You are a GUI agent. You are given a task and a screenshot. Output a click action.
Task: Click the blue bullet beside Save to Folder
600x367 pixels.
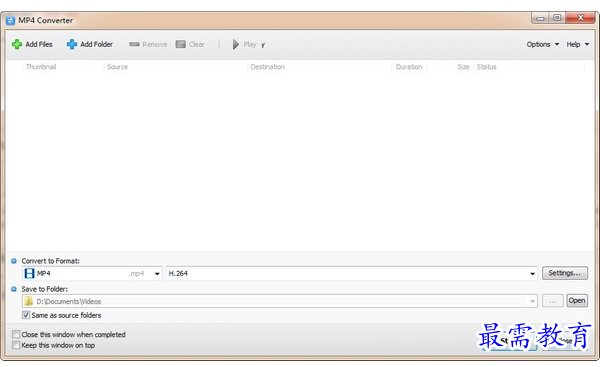(14, 289)
